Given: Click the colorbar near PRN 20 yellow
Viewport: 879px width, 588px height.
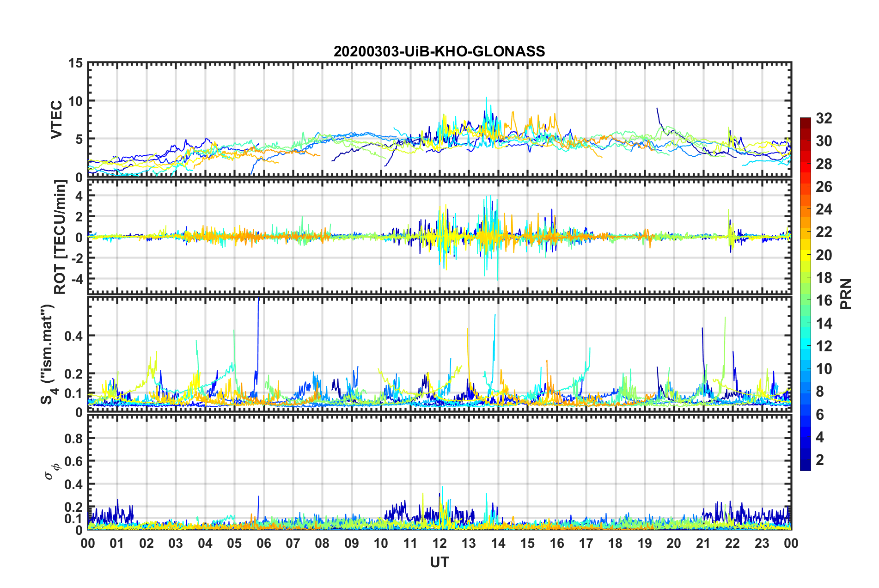Looking at the screenshot, I should pyautogui.click(x=805, y=255).
